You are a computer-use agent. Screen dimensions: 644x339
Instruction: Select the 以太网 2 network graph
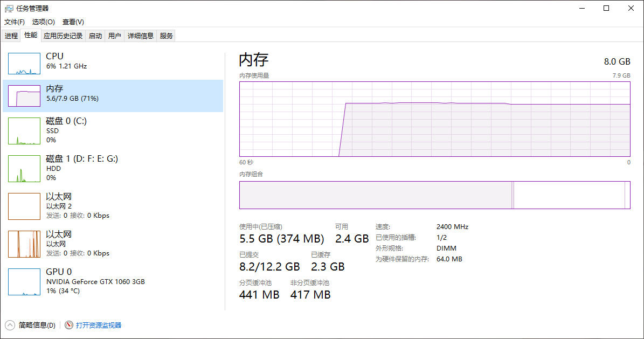coord(81,206)
